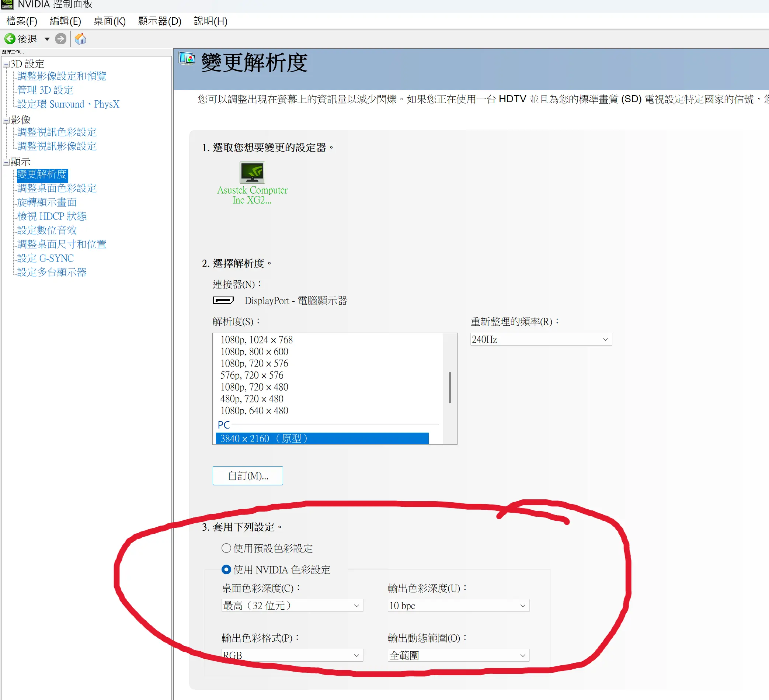Select 使用 NVIDIA 色彩設定 radio button

[x=226, y=570]
